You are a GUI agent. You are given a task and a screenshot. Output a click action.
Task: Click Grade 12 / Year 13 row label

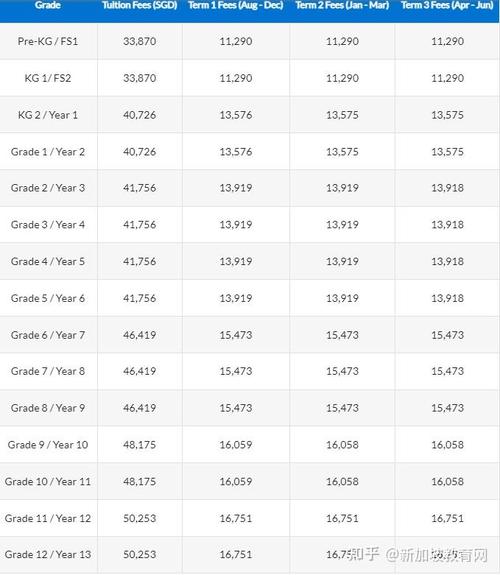[x=48, y=554]
